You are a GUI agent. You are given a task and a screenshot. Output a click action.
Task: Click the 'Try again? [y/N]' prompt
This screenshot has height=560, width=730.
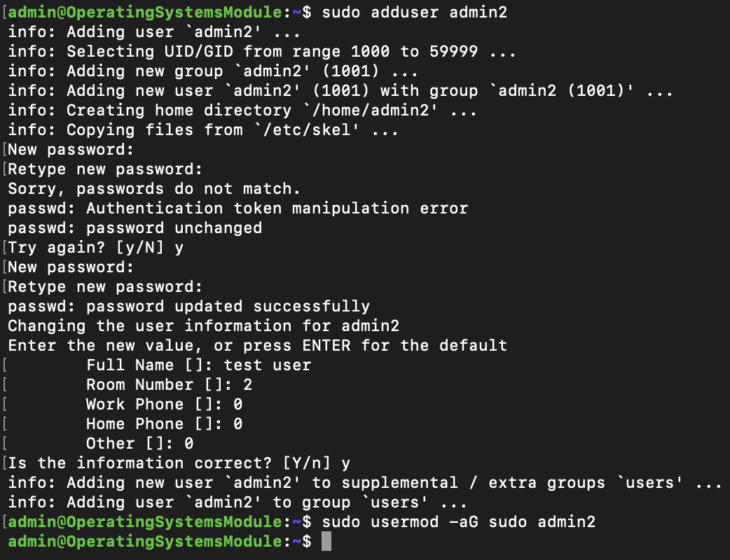tap(95, 247)
